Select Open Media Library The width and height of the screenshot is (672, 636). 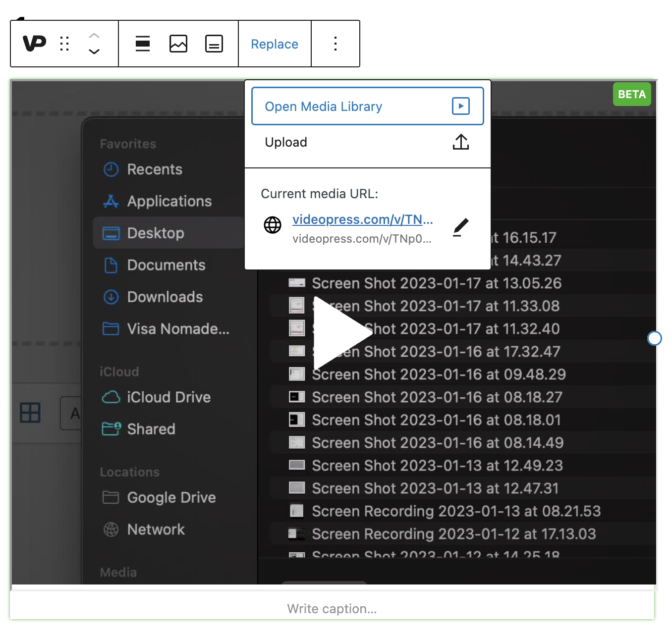click(x=368, y=106)
